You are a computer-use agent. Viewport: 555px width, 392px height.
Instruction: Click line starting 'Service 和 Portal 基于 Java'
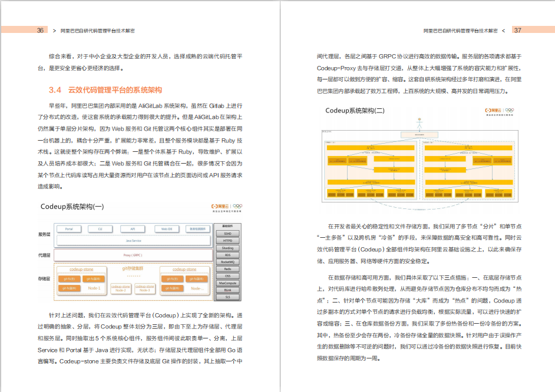pos(140,350)
